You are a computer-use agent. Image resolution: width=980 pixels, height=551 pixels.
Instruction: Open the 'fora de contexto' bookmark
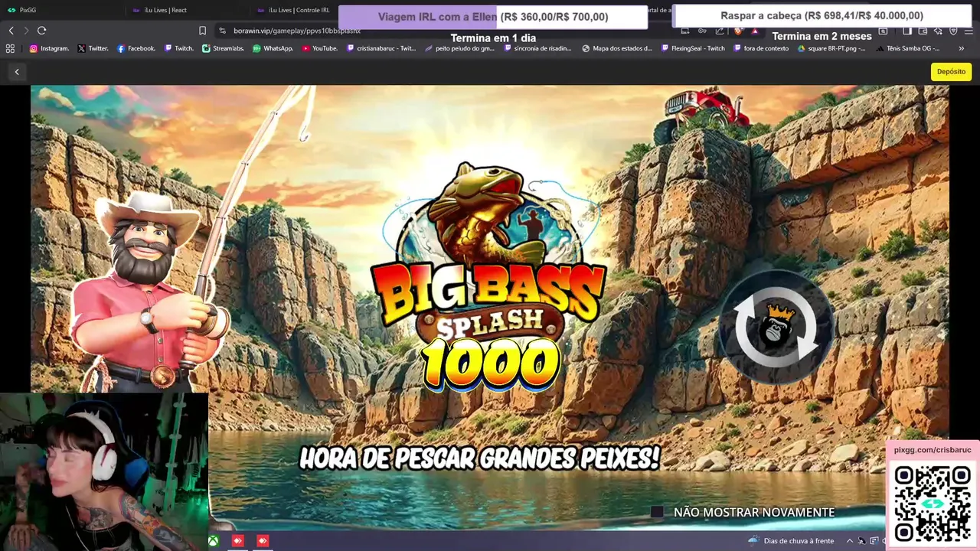coord(760,48)
